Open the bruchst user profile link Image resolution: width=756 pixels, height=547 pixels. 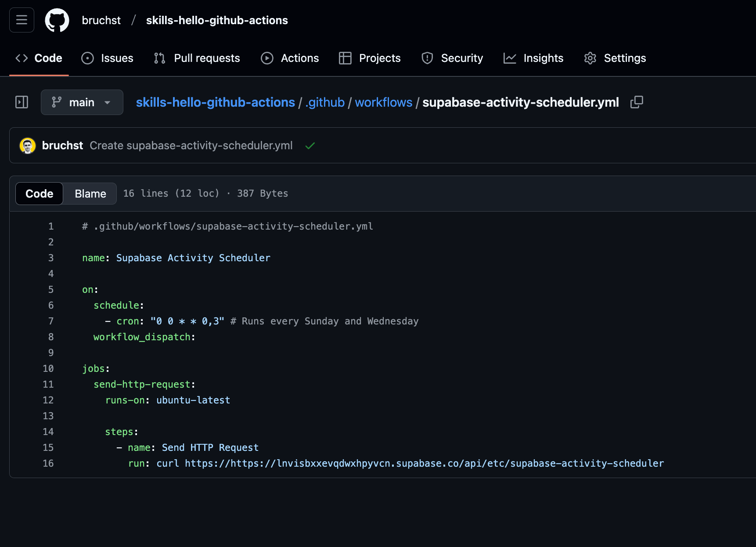coord(101,20)
